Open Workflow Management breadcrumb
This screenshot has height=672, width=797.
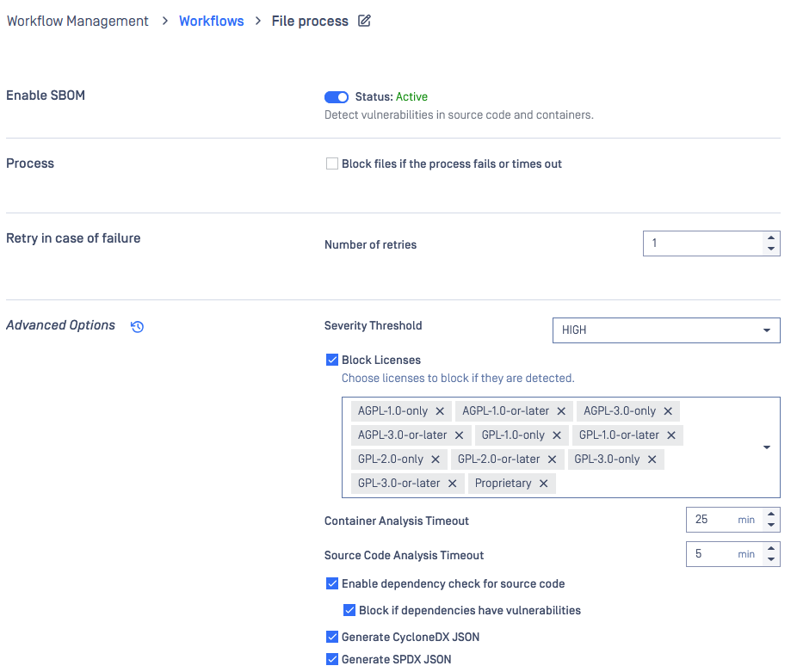tap(77, 21)
